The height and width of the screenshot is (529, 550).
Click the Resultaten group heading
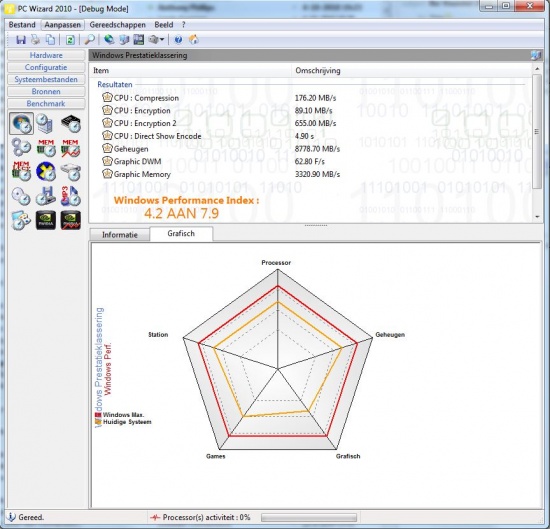coord(115,85)
